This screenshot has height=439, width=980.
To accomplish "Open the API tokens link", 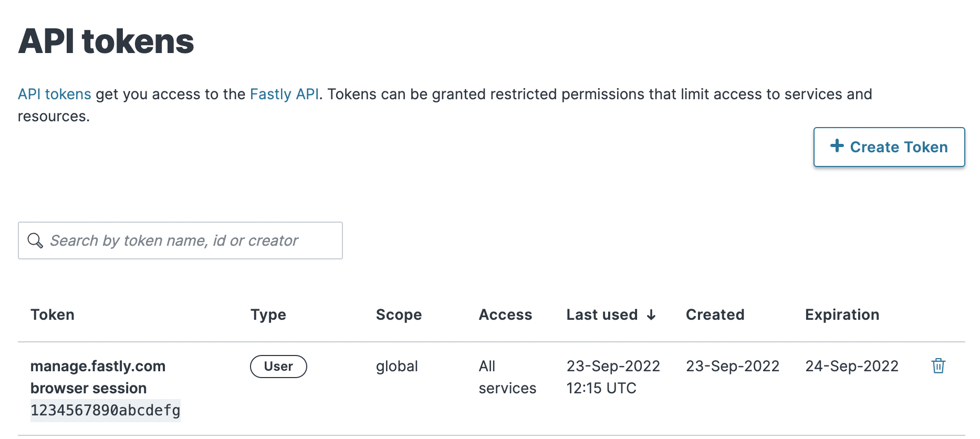I will click(x=54, y=94).
